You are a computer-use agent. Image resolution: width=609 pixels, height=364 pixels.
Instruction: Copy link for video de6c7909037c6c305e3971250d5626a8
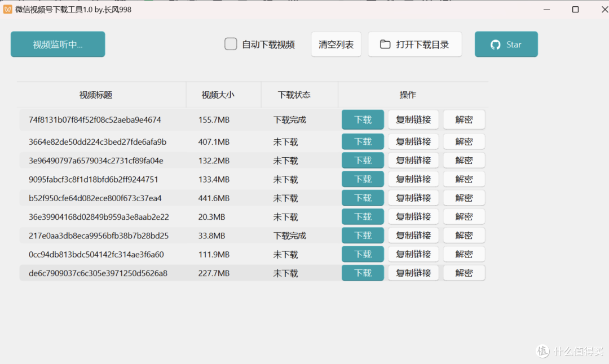[413, 273]
